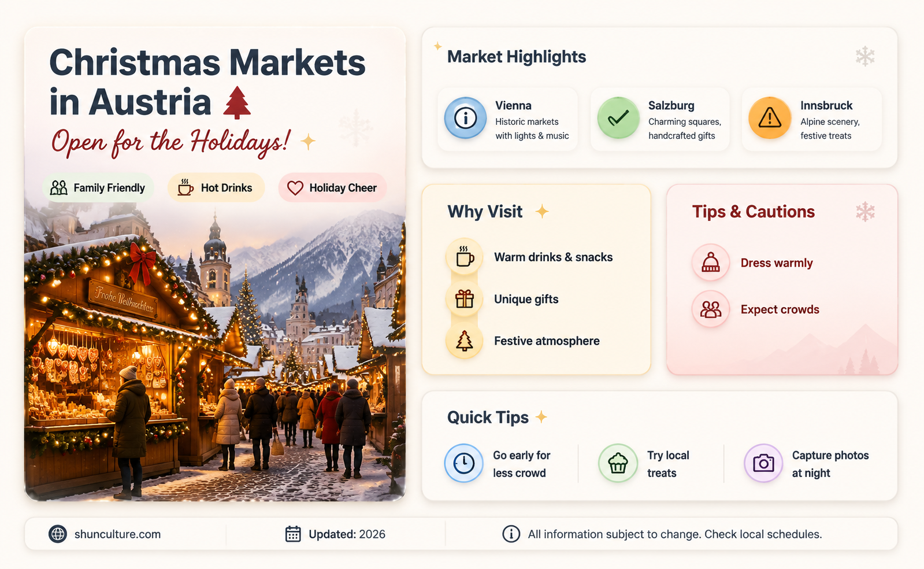Click the snowflake icon in Tips & Cautions

[865, 212]
